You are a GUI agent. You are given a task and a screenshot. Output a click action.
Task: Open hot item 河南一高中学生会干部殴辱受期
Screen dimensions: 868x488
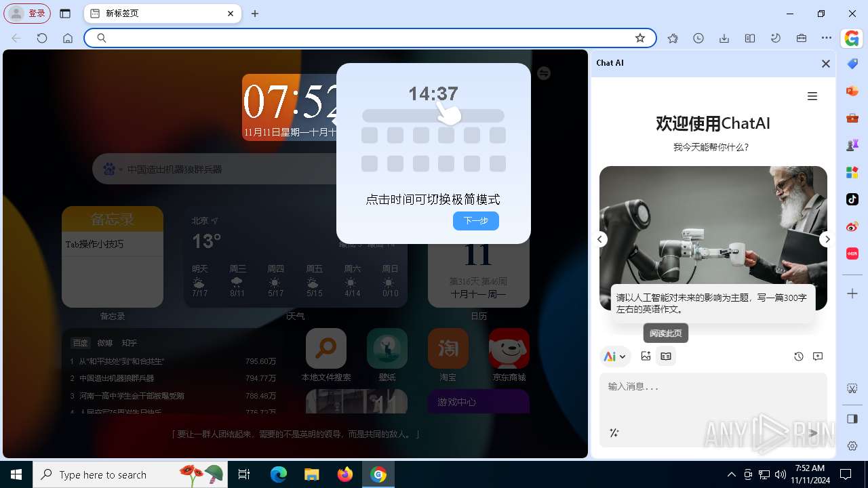(132, 395)
